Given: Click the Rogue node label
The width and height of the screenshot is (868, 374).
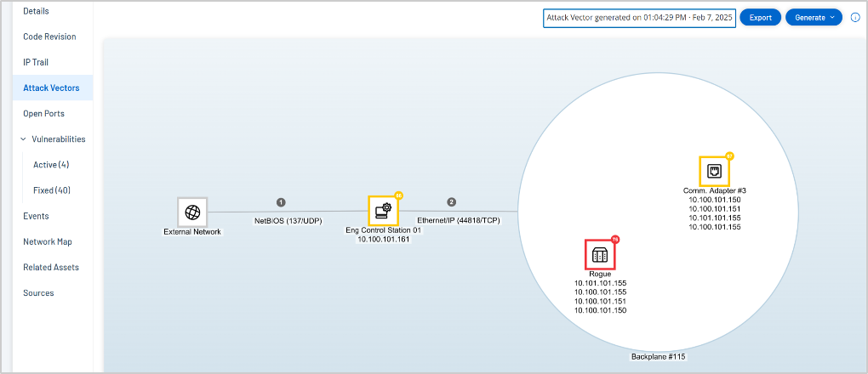Looking at the screenshot, I should click(600, 274).
